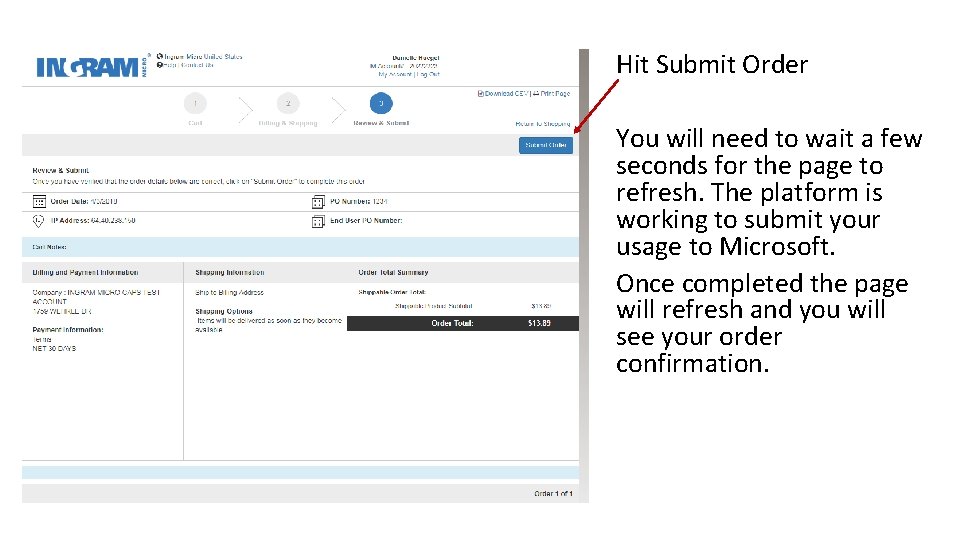
Task: Click the user name at top right
Action: click(x=416, y=58)
